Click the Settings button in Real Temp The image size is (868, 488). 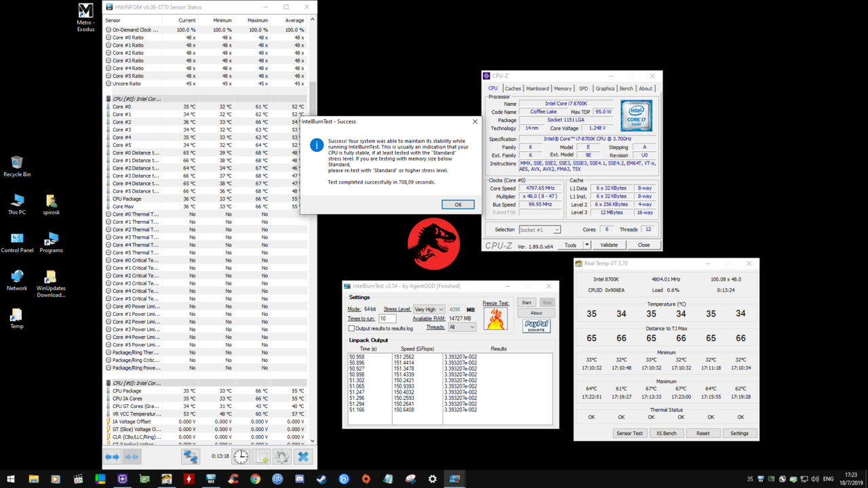coord(739,433)
